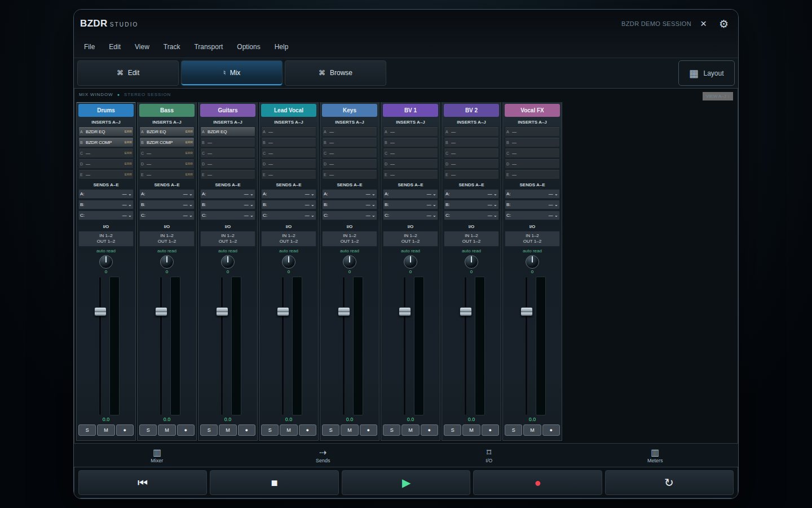Adjust the Drums pan knob
The height and width of the screenshot is (508, 812).
(106, 261)
